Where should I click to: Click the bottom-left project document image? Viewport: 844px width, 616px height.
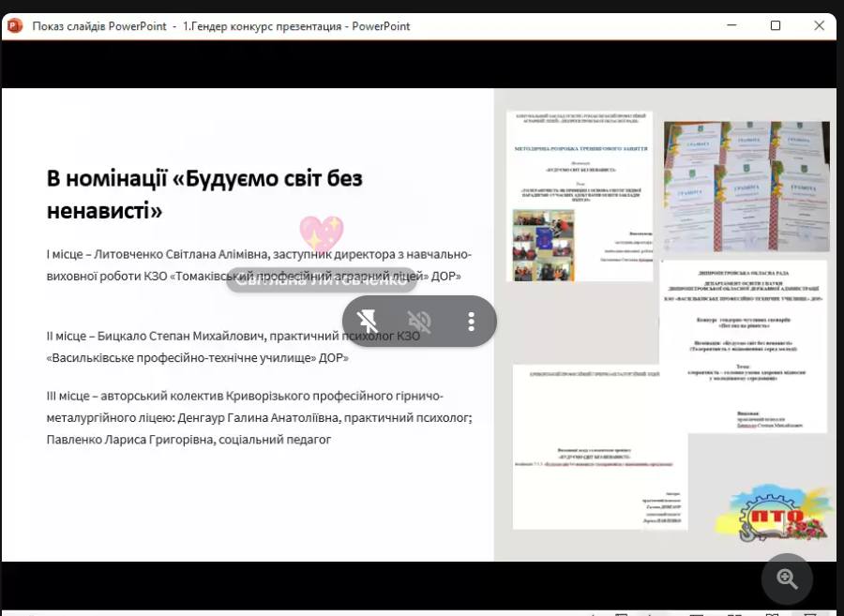coord(599,434)
